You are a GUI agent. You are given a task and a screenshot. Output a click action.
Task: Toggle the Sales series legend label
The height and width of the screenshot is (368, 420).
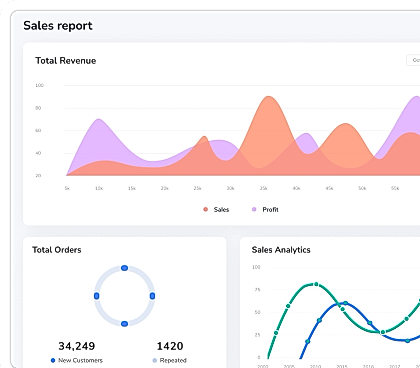point(221,210)
